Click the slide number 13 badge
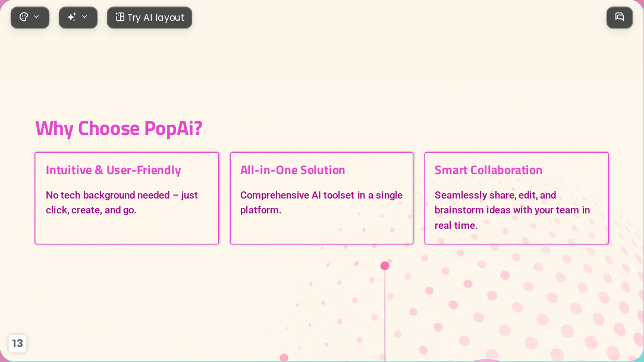This screenshot has height=362, width=644. click(17, 343)
